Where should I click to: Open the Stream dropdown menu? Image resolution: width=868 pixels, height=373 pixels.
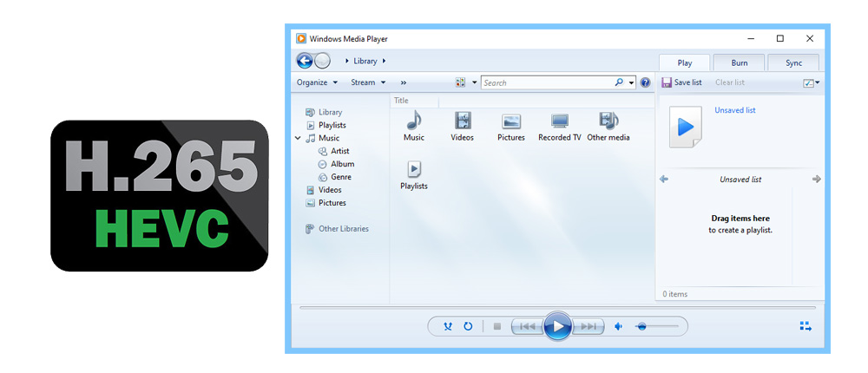[368, 82]
